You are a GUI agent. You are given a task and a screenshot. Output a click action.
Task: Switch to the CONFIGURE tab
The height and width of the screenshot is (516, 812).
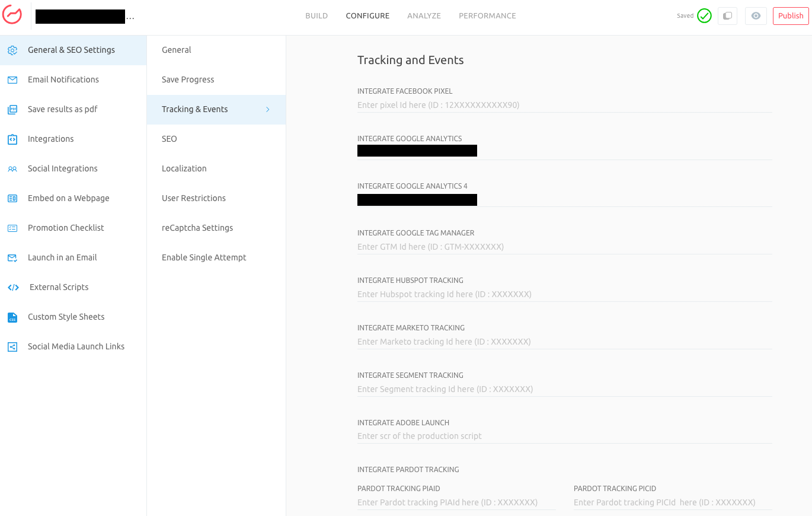[367, 16]
